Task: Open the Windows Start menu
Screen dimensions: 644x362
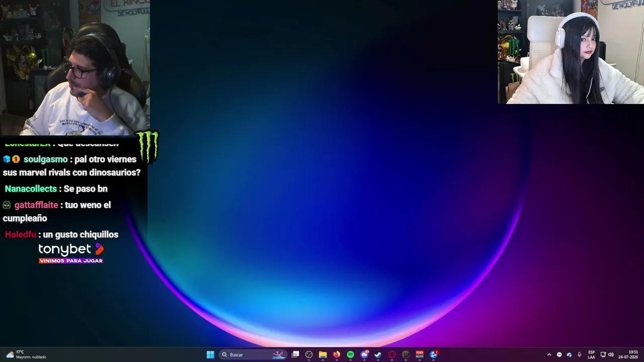Action: point(210,354)
